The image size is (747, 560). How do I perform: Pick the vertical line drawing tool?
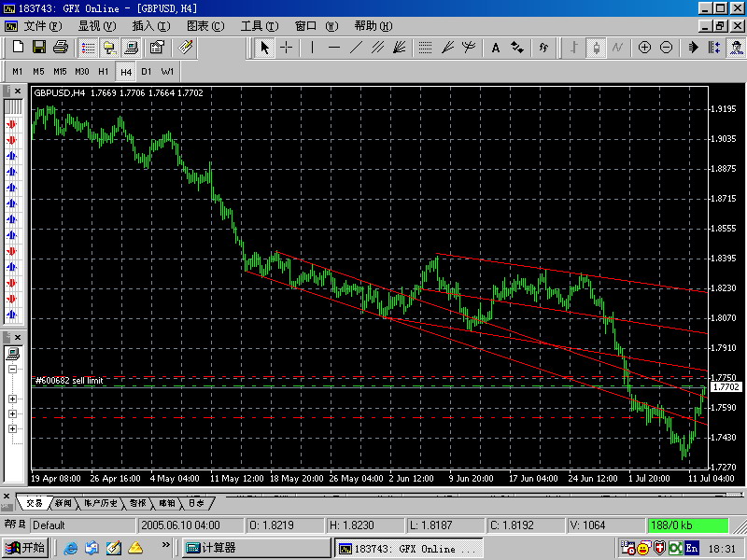point(312,47)
